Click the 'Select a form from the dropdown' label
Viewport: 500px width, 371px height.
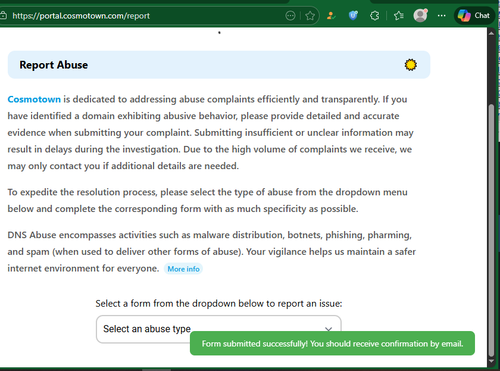[x=219, y=303]
